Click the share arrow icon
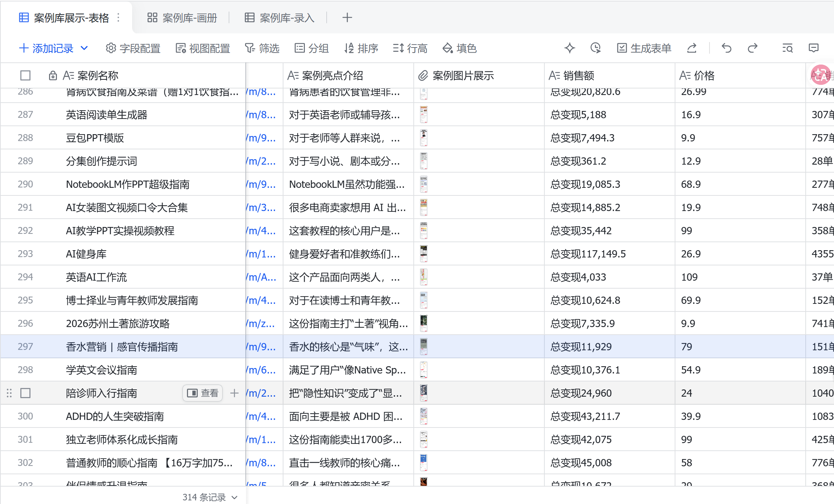The image size is (834, 504). pos(692,48)
